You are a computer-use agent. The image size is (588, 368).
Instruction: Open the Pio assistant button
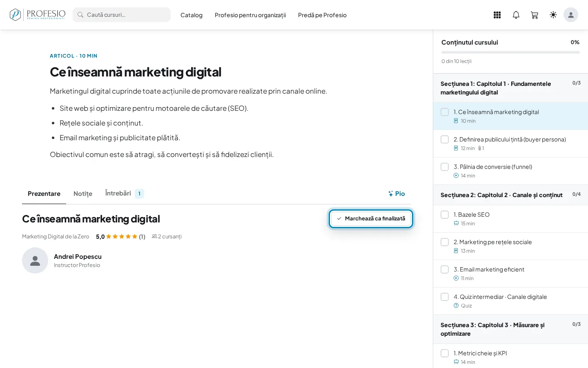tap(396, 194)
